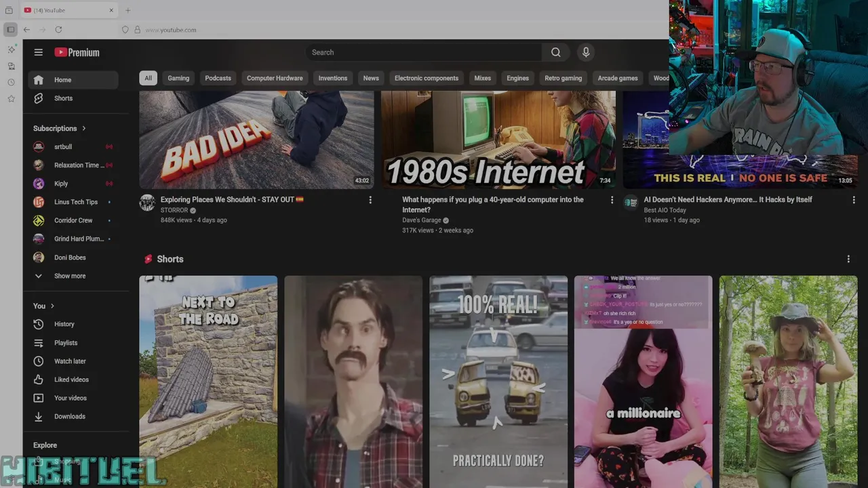Click the YouTube Premium logo
This screenshot has height=488, width=868.
click(77, 52)
